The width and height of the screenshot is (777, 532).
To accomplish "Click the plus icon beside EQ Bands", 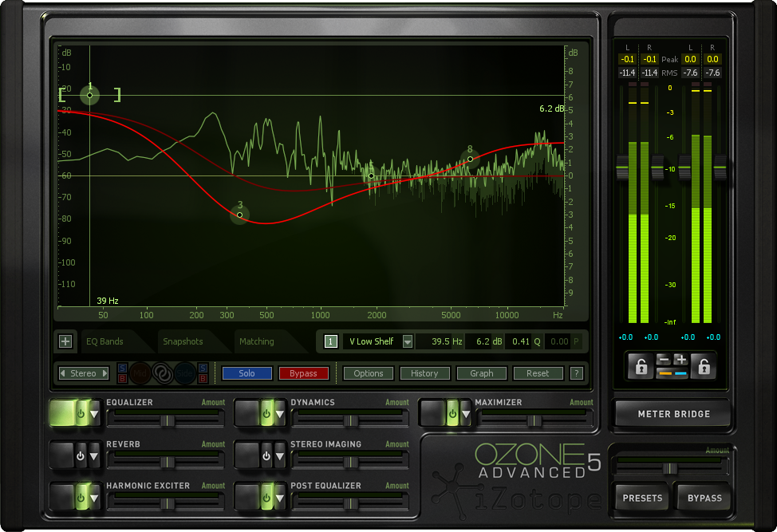I will (x=65, y=341).
